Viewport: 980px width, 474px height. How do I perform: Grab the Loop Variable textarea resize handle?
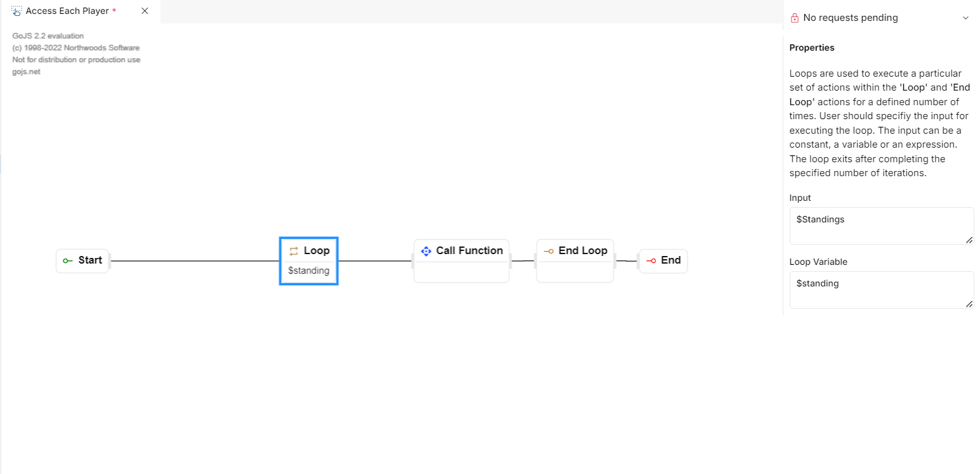pyautogui.click(x=969, y=304)
